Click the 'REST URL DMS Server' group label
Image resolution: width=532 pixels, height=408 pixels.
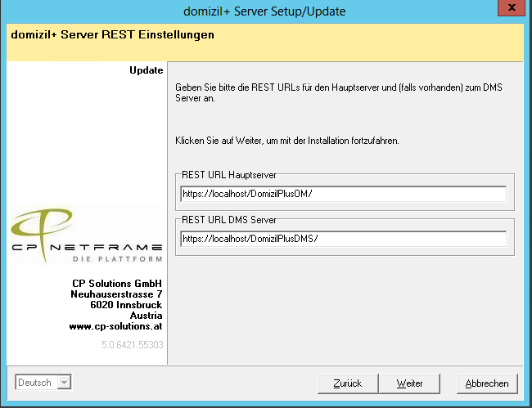[229, 220]
